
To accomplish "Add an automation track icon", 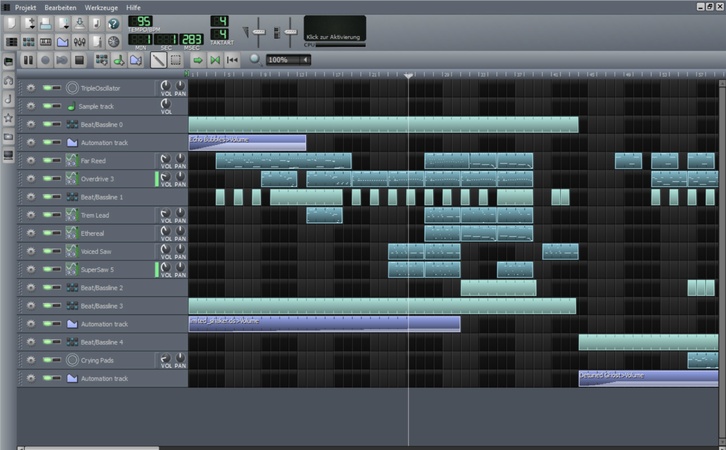I will 136,60.
